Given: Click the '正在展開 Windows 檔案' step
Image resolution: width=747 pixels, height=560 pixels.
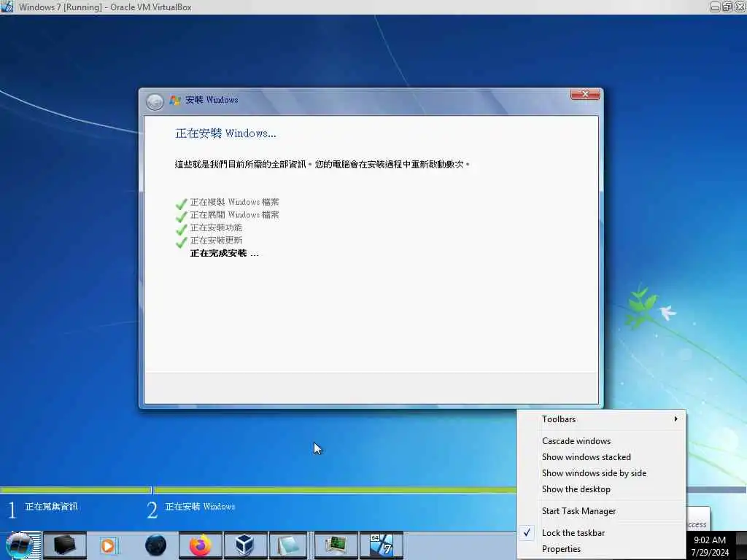Looking at the screenshot, I should [x=234, y=215].
